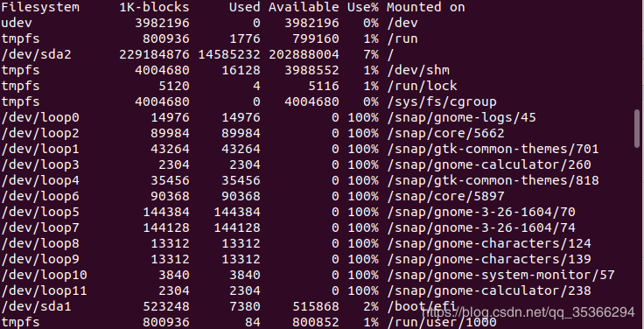644x329 pixels.
Task: Click '/snap/gnome-3-26-1604/70' path
Action: pyautogui.click(x=481, y=212)
